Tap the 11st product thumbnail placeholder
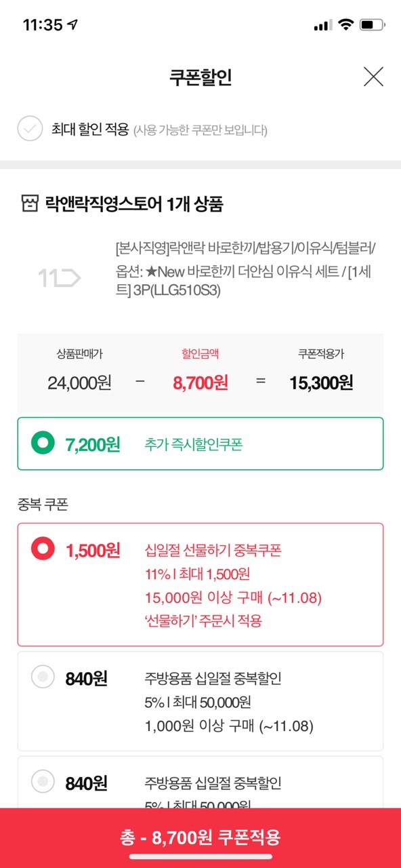This screenshot has height=868, width=401. (59, 277)
